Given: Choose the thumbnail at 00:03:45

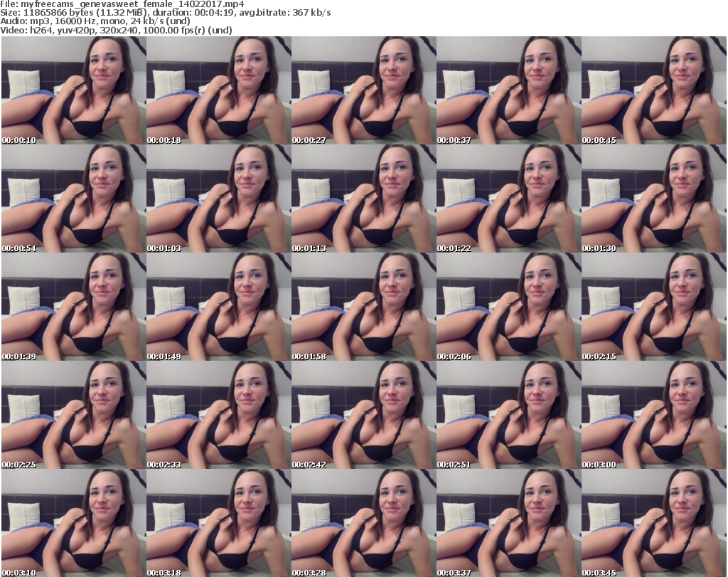Looking at the screenshot, I should pos(654,523).
